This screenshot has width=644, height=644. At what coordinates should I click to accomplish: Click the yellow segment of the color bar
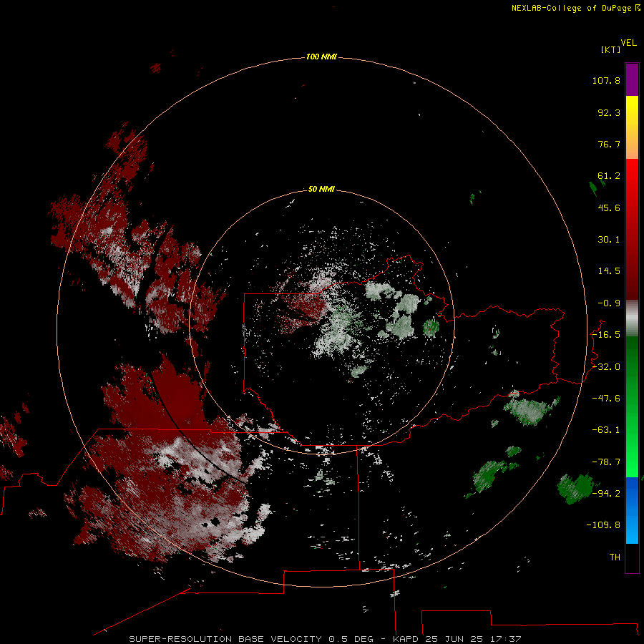pyautogui.click(x=632, y=127)
